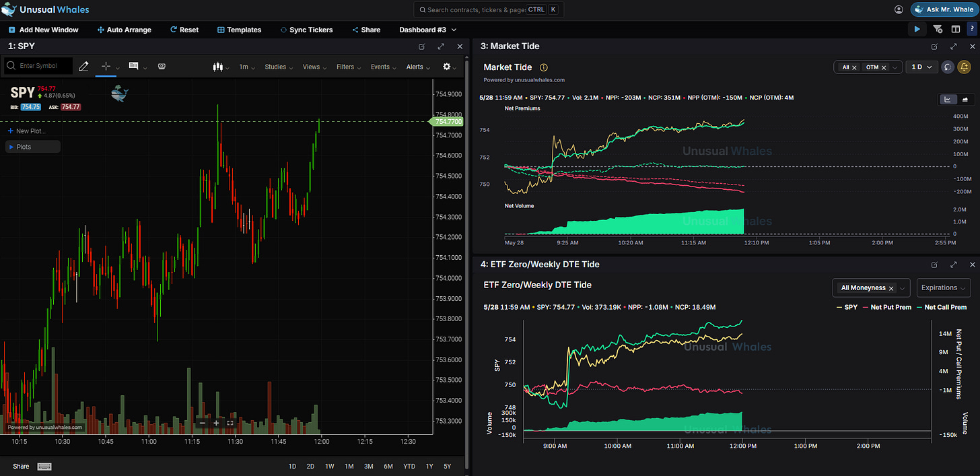The image size is (980, 476).
Task: Switch Market Tide to line chart view
Action: (948, 99)
